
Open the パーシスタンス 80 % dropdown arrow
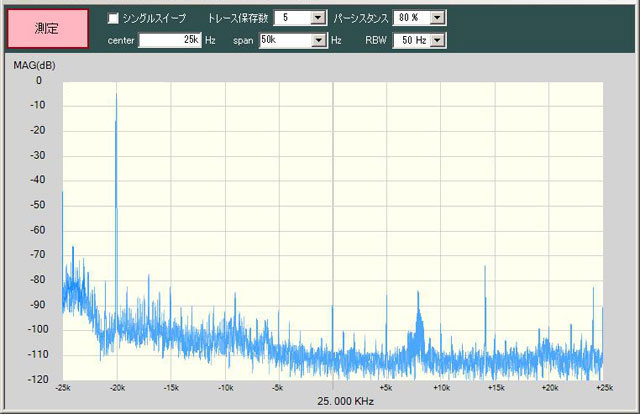(438, 18)
